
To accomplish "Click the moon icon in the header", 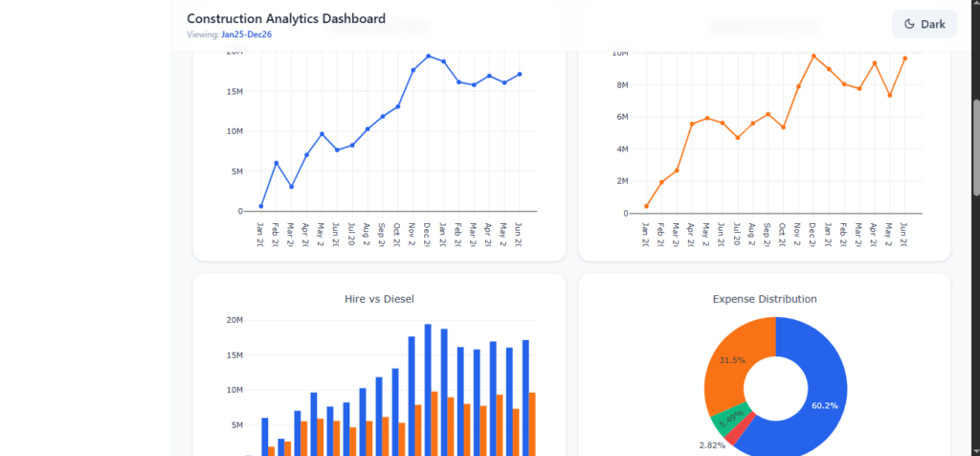I will point(909,24).
